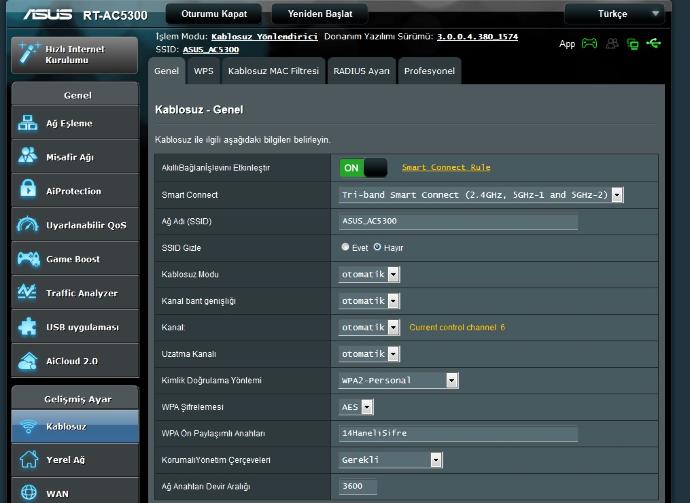Click the Hızlı Internet Kurulumu button

point(75,55)
